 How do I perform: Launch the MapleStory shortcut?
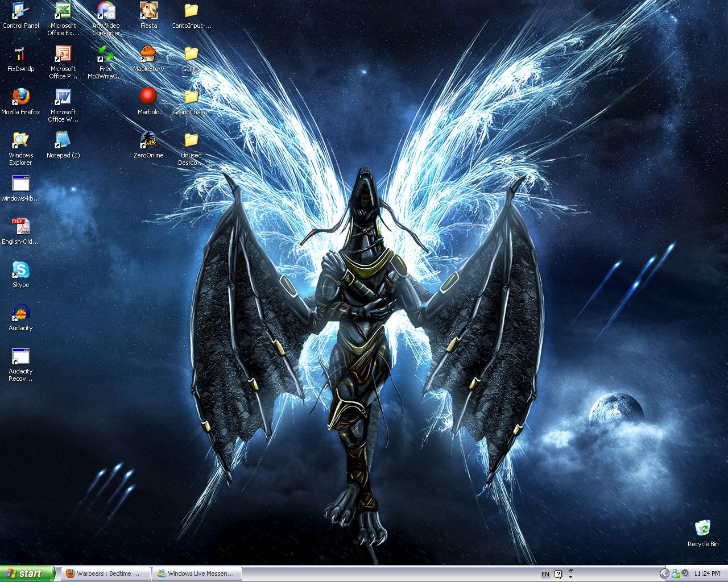coord(148,59)
